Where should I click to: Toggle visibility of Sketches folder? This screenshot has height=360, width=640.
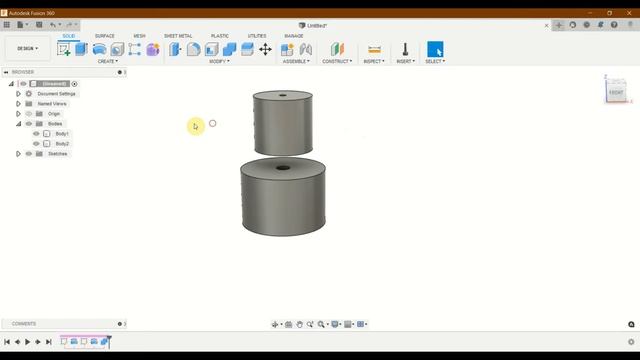tap(29, 154)
